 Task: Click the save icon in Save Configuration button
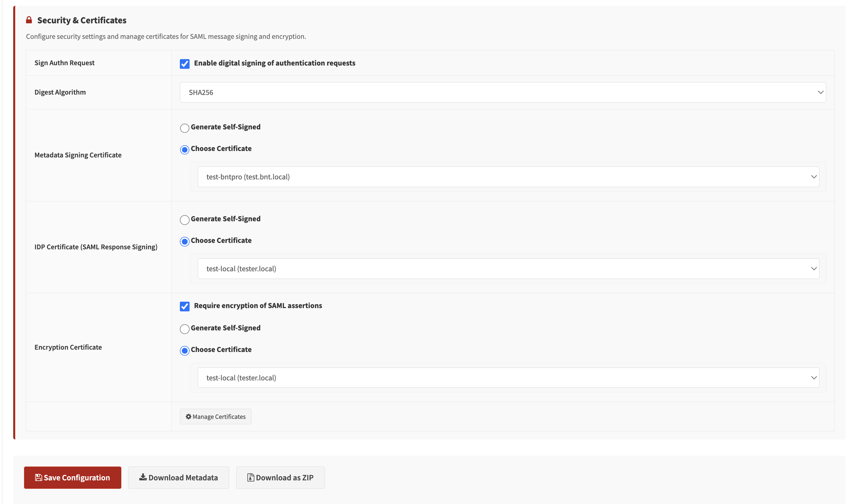tap(38, 478)
